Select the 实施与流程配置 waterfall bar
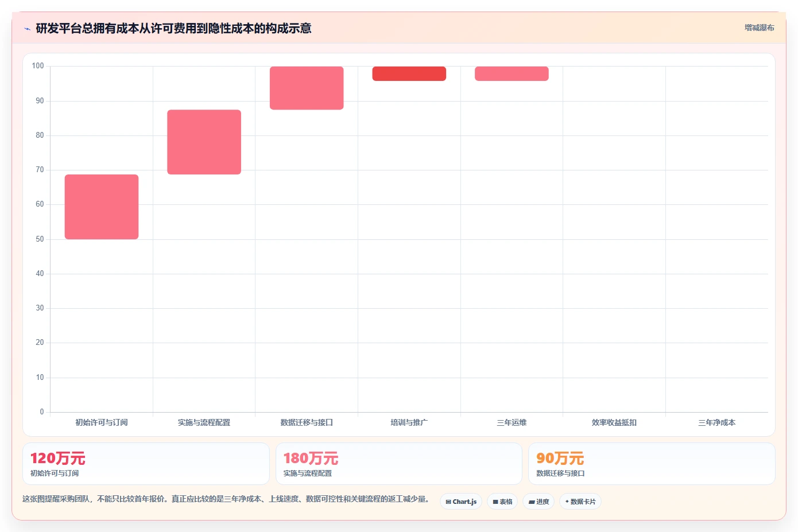Image resolution: width=798 pixels, height=532 pixels. (x=204, y=142)
